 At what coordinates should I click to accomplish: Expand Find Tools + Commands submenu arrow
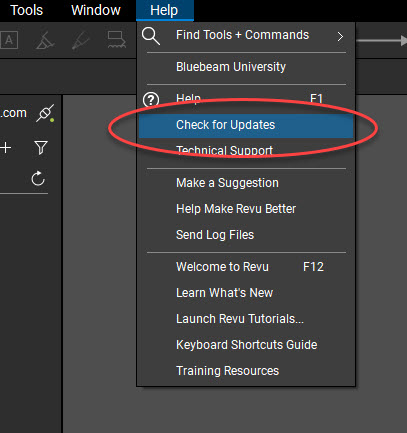pyautogui.click(x=340, y=36)
